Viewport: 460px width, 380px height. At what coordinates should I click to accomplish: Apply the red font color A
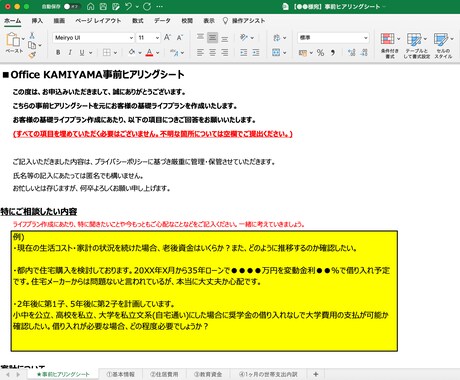pyautogui.click(x=149, y=52)
